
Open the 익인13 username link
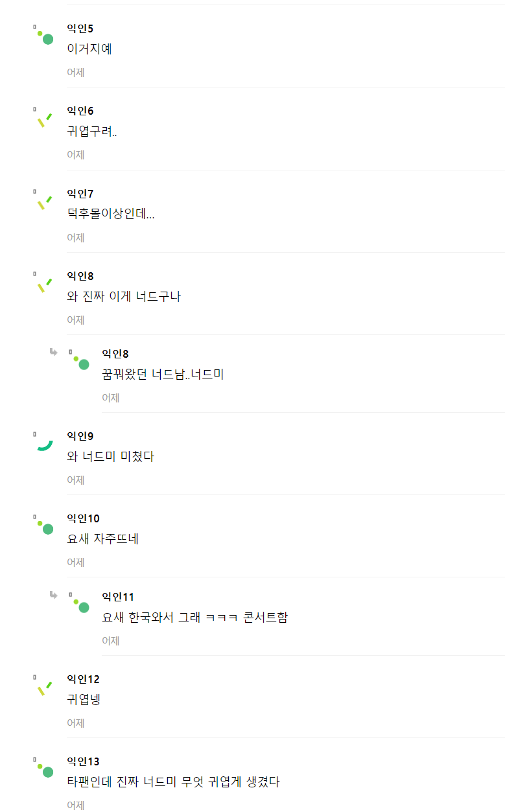click(x=83, y=761)
